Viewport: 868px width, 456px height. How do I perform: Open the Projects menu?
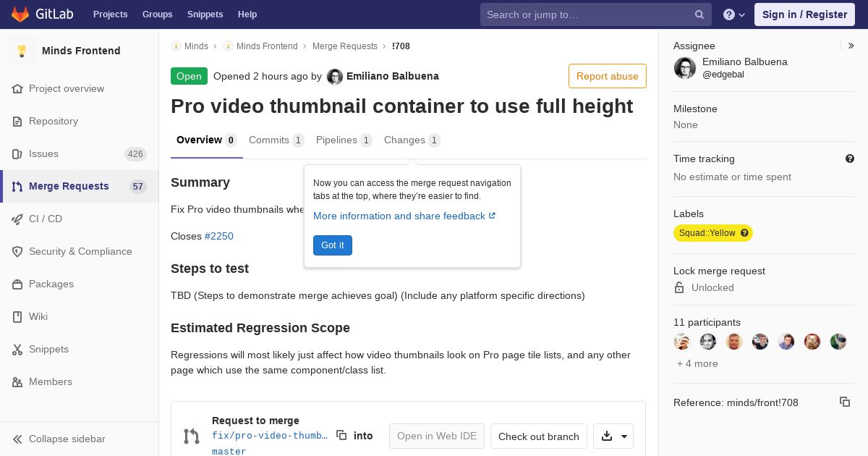point(110,14)
